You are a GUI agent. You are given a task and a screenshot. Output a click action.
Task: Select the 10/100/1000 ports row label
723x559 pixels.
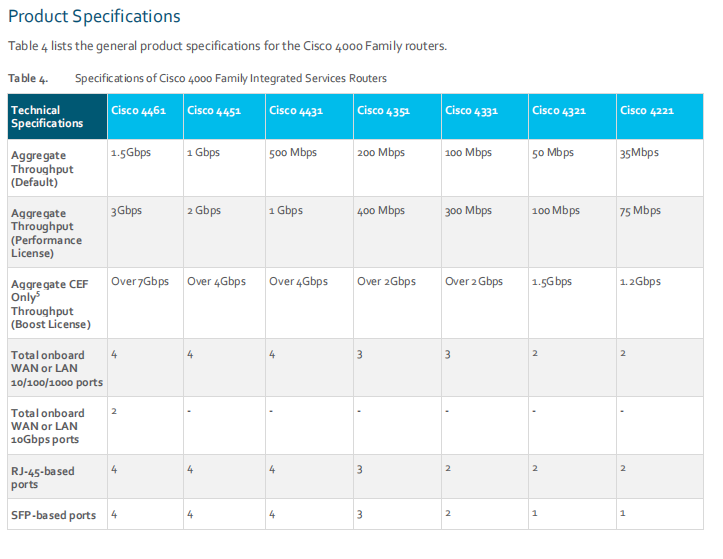56,368
